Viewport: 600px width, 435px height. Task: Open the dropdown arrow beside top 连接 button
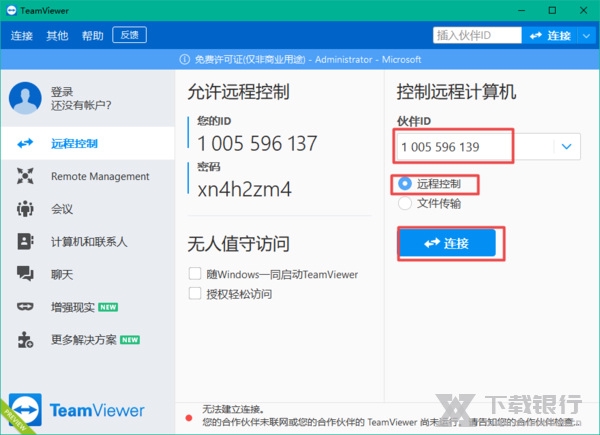(x=587, y=36)
